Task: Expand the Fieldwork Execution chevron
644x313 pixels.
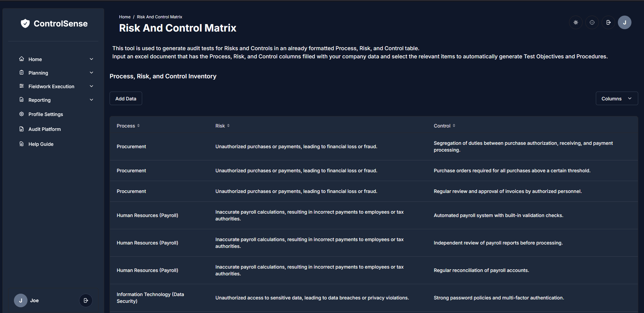Action: click(91, 86)
